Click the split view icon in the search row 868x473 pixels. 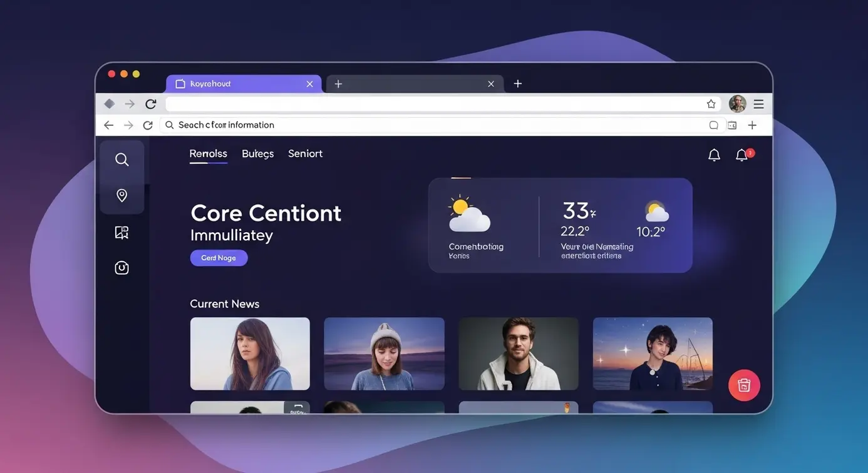click(732, 125)
